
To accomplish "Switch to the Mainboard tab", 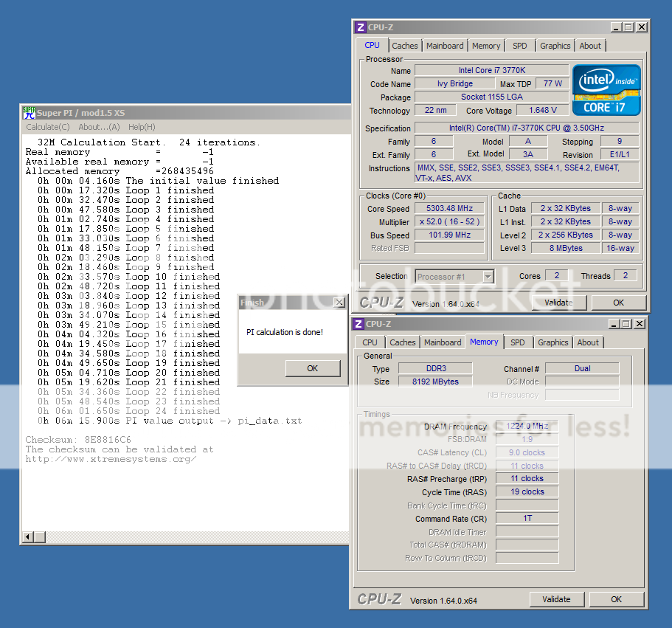I will point(445,45).
